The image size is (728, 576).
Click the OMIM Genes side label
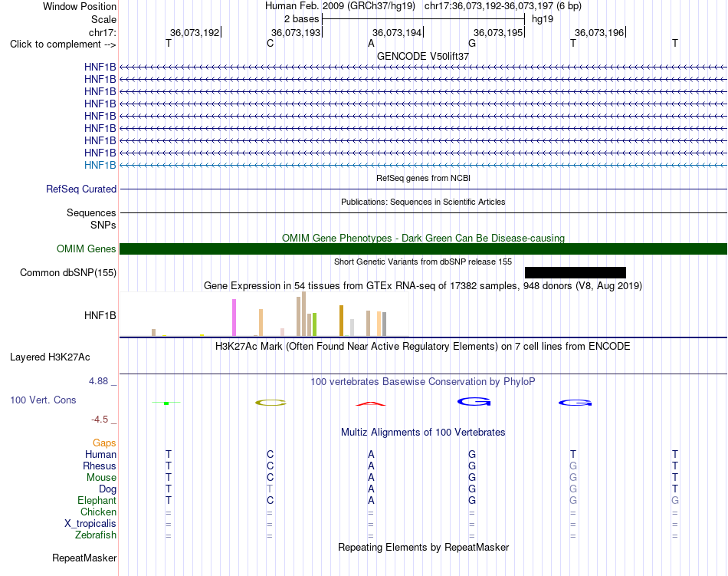86,249
